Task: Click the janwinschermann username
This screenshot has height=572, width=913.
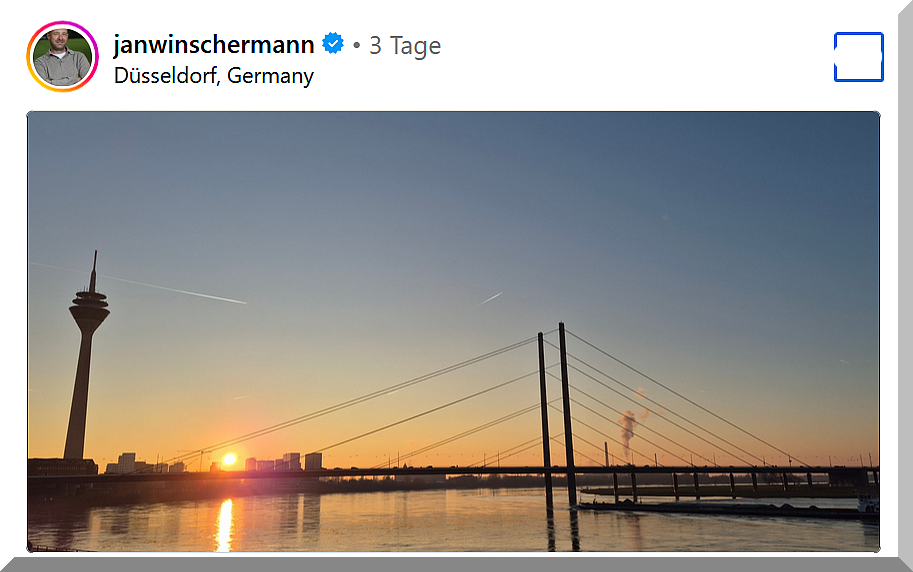Action: coord(214,45)
